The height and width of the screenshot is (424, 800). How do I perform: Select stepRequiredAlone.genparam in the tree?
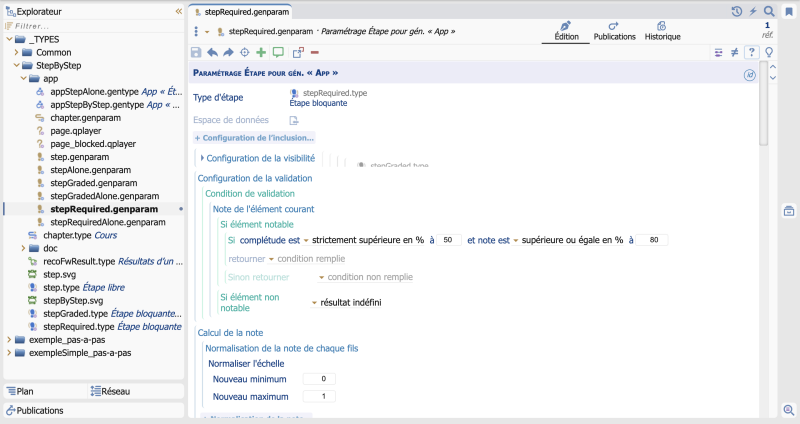108,222
